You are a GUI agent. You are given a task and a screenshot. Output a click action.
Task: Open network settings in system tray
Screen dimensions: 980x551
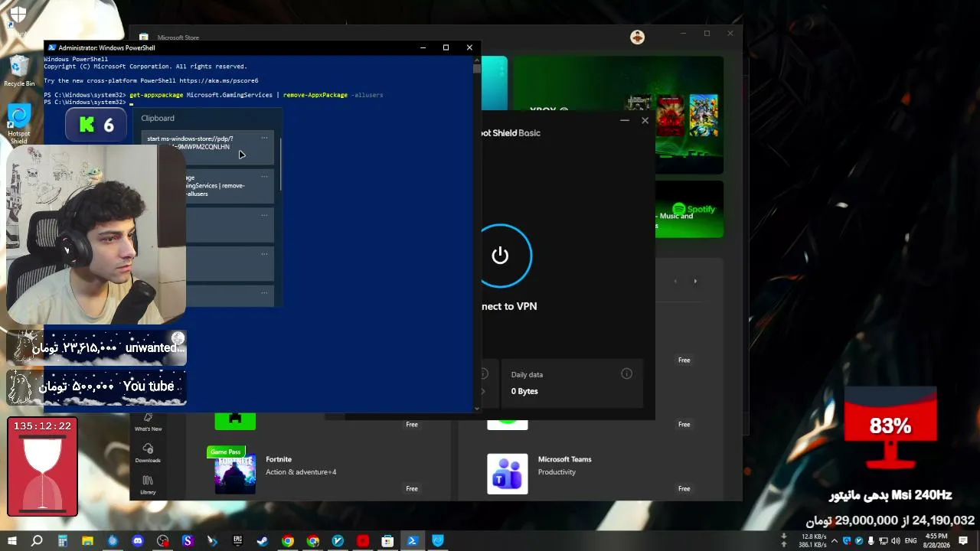(883, 541)
